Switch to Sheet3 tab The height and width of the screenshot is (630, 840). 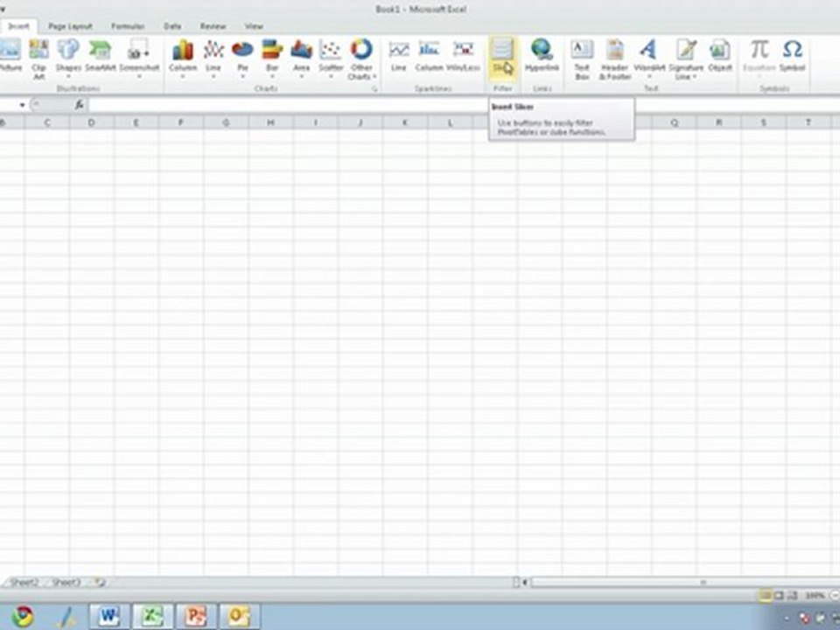(66, 583)
